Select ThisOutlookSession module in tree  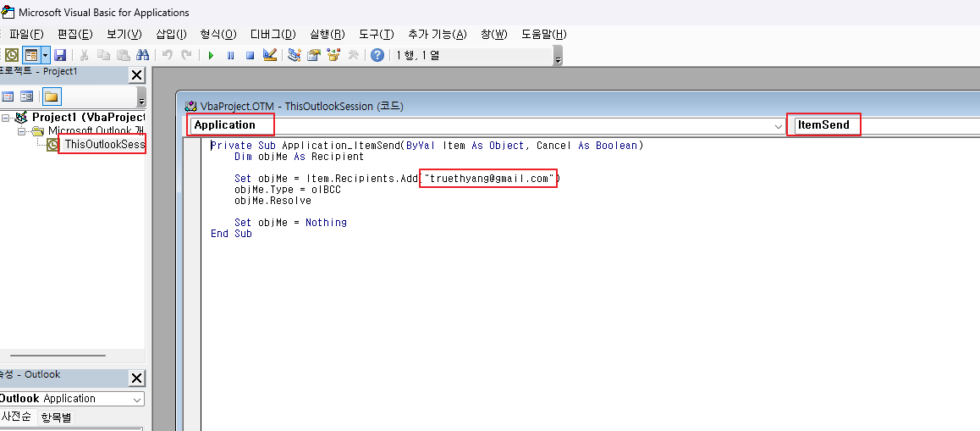[104, 145]
